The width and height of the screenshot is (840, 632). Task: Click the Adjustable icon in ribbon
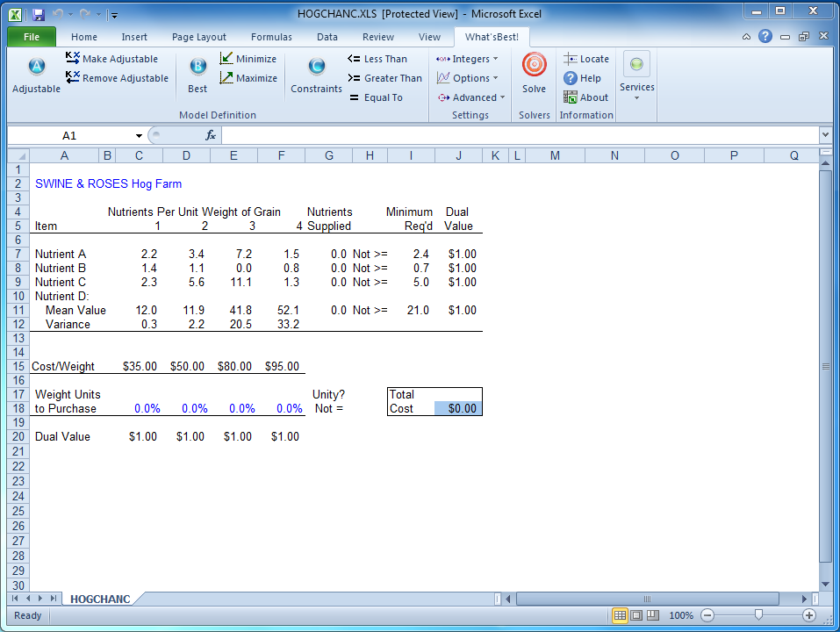(36, 67)
